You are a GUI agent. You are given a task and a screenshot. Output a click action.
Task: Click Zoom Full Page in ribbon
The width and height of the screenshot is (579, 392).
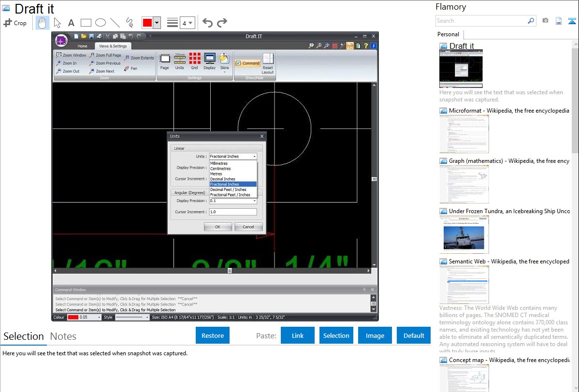tap(105, 55)
